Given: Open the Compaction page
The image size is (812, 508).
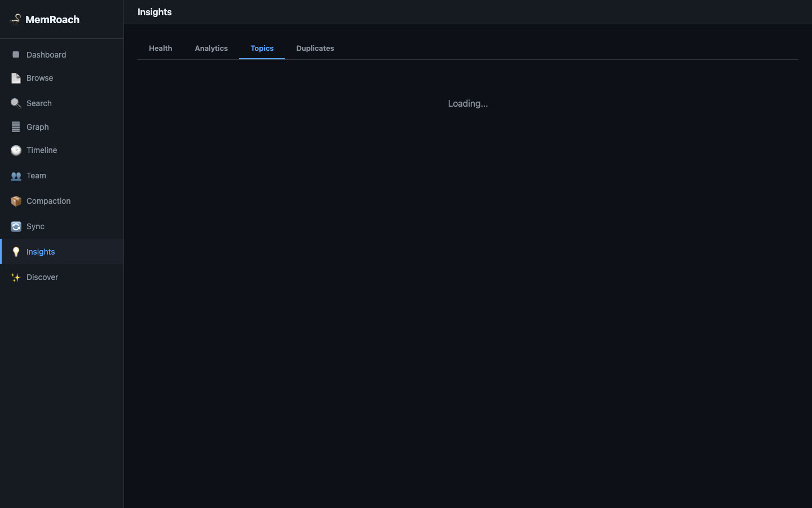Looking at the screenshot, I should 48,201.
